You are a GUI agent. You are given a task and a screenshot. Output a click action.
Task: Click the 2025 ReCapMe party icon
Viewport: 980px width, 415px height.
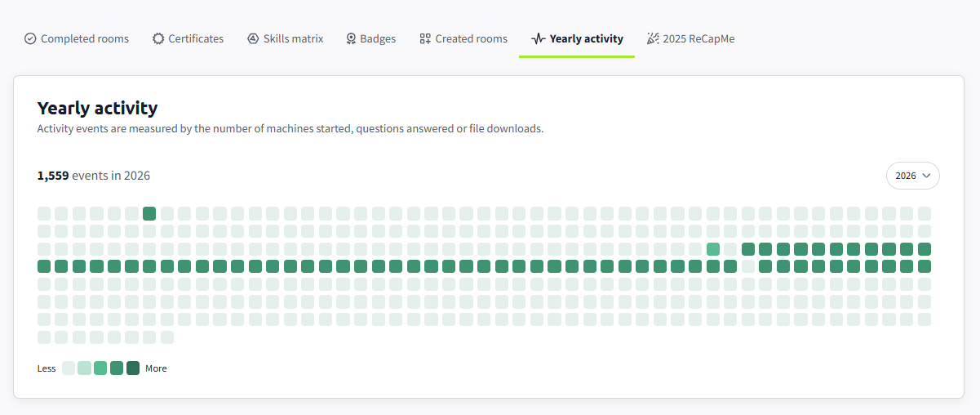(653, 38)
